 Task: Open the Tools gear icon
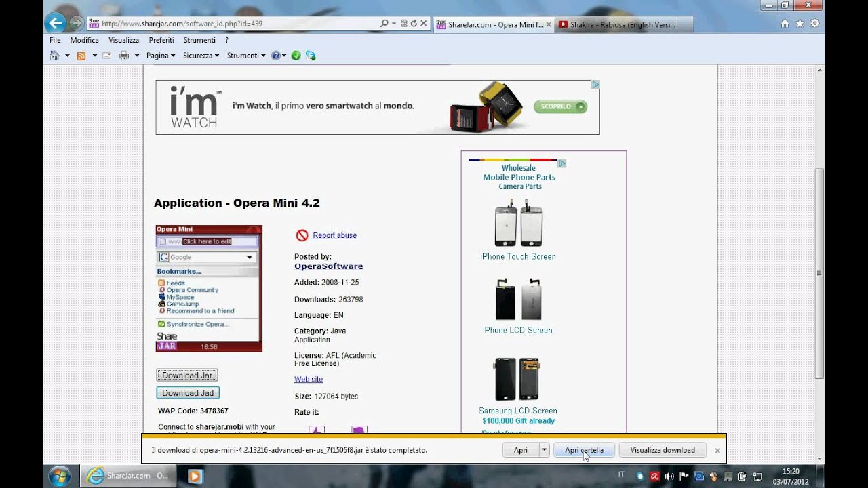pyautogui.click(x=814, y=24)
